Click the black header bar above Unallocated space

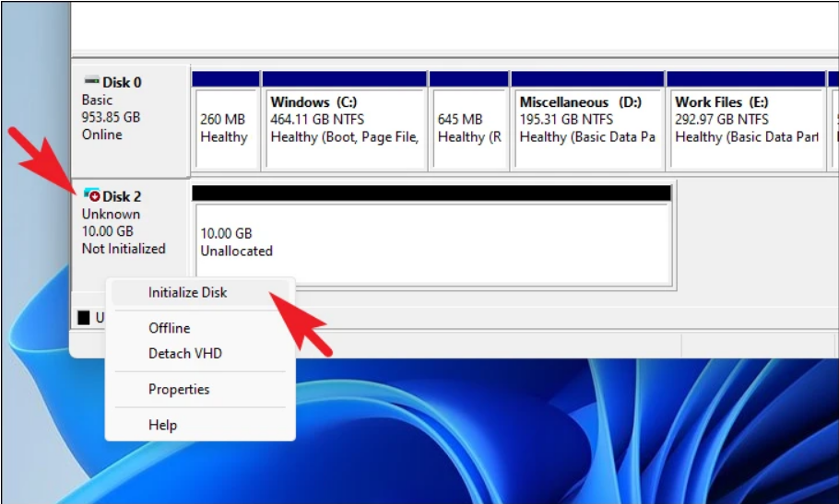(432, 193)
